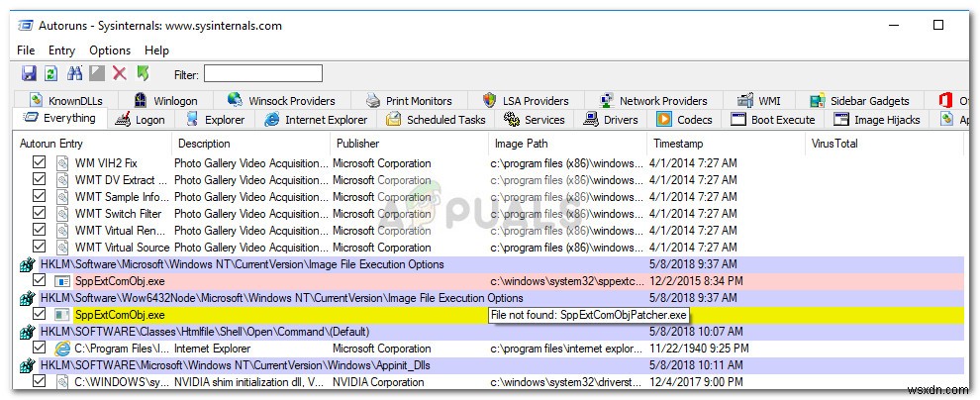
Task: Click the grey Properties toolbar icon
Action: tap(97, 73)
